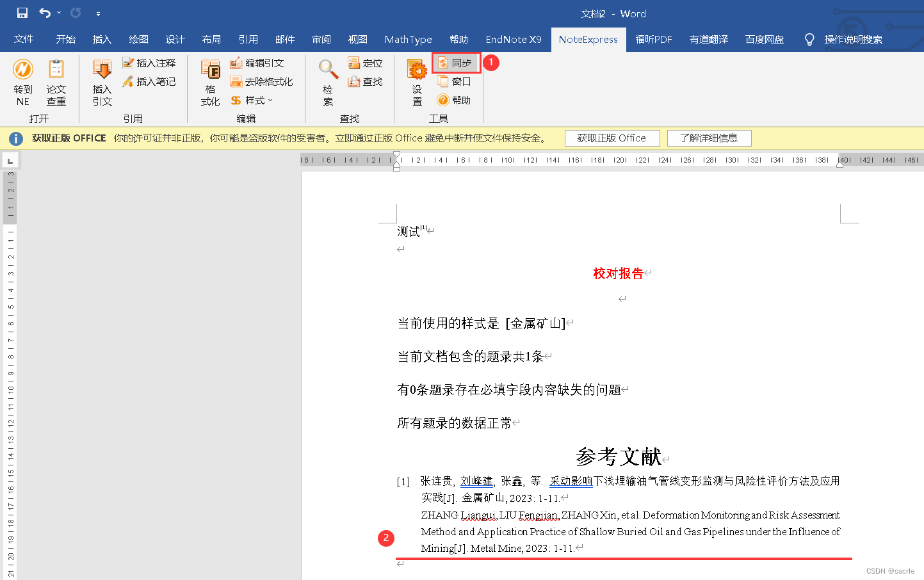The height and width of the screenshot is (580, 924).
Task: Open the Undo history dropdown arrow
Action: pos(59,13)
